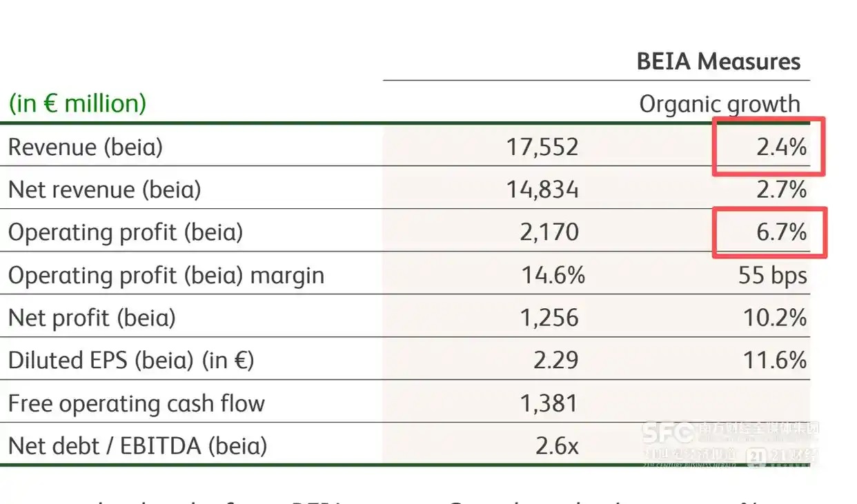Image resolution: width=857 pixels, height=504 pixels.
Task: Select the 2,170 operating profit figure
Action: click(x=549, y=232)
